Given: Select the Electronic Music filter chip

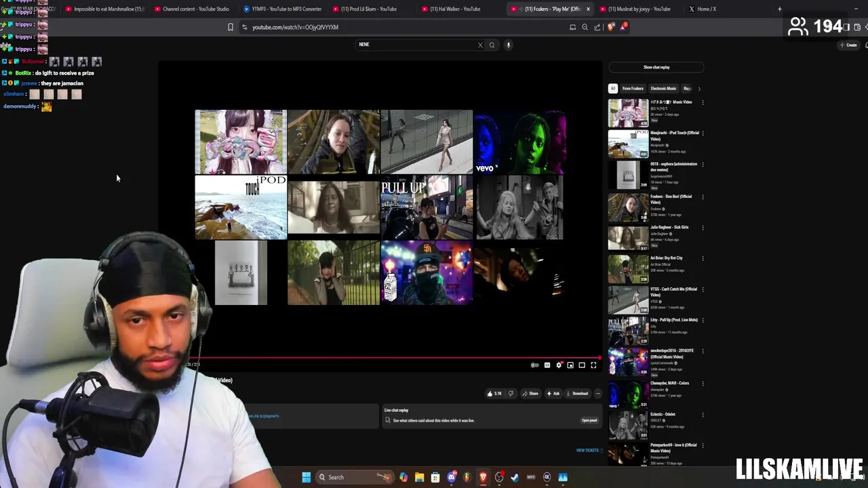Looking at the screenshot, I should [x=663, y=88].
